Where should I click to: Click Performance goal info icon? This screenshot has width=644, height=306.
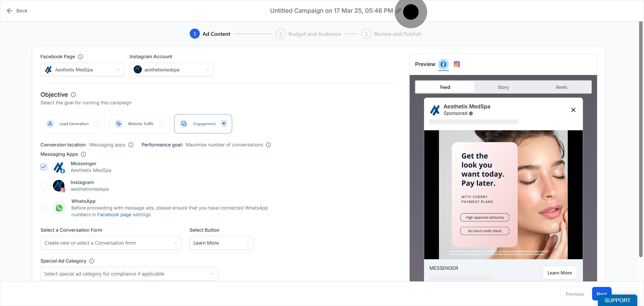[268, 145]
